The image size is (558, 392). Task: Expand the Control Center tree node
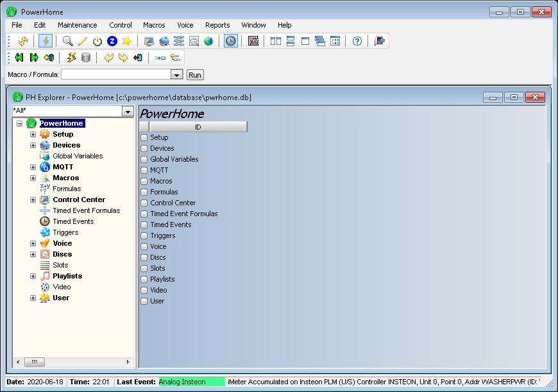(33, 200)
